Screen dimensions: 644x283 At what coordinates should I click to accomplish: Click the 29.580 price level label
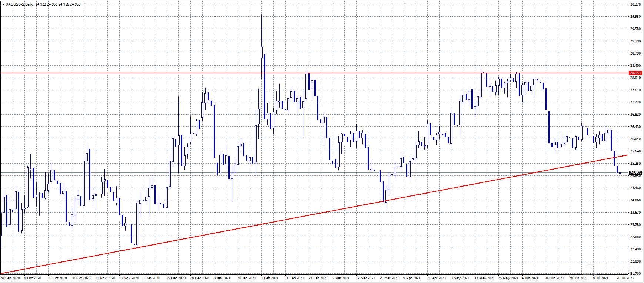635,29
